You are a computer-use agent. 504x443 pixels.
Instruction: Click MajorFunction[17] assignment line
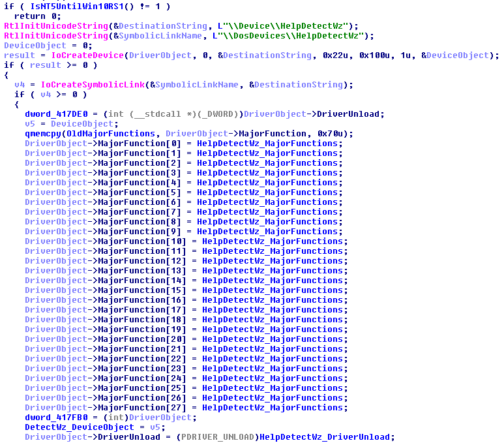[x=186, y=309]
